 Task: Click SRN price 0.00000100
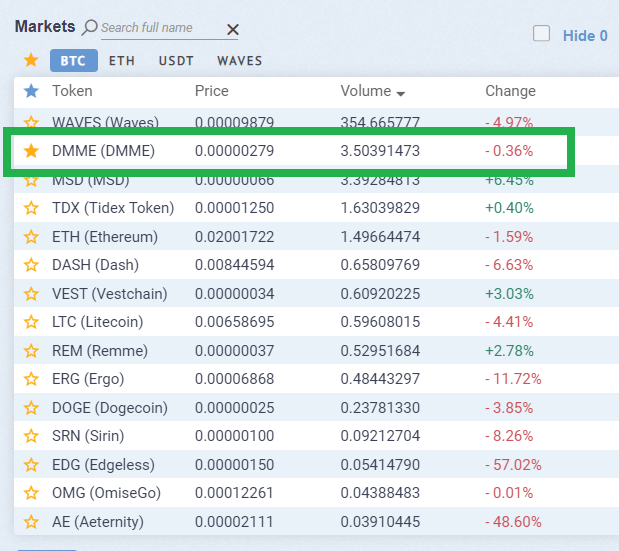click(x=234, y=436)
